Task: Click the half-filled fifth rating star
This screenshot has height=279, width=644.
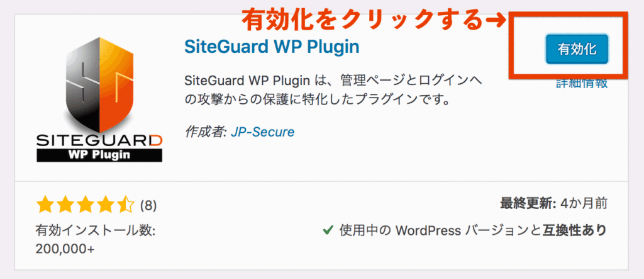Action: [125, 205]
